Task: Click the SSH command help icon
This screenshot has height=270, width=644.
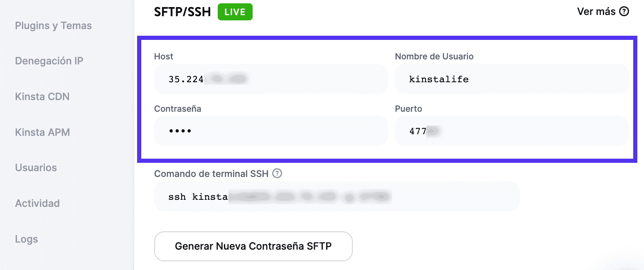Action: (277, 174)
